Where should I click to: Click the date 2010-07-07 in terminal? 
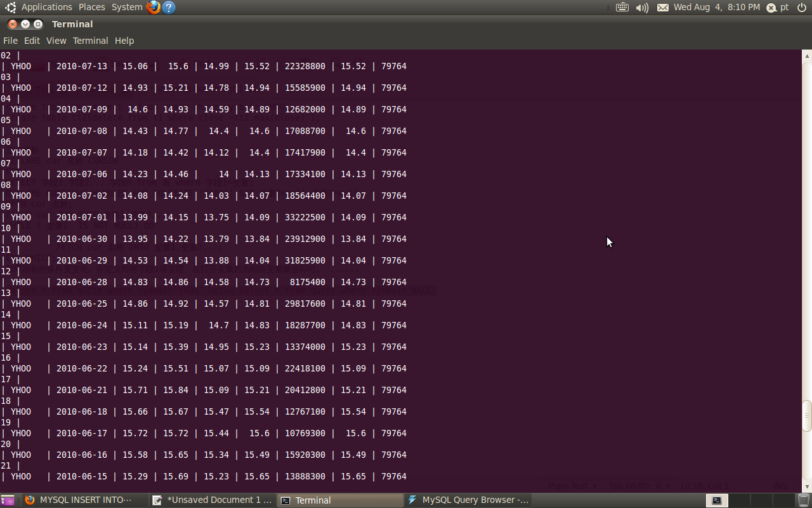tap(82, 152)
